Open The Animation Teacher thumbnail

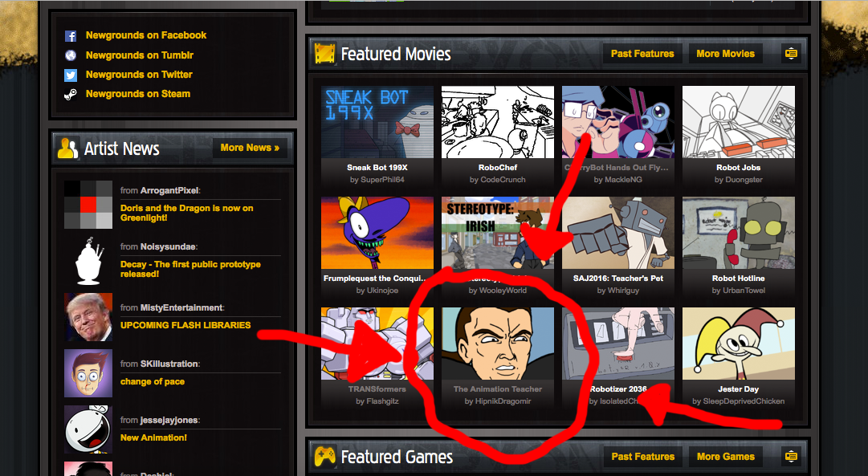498,344
